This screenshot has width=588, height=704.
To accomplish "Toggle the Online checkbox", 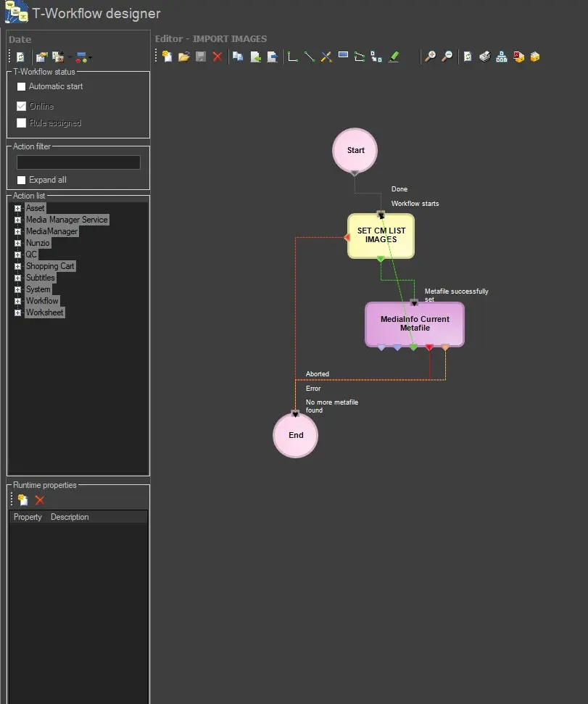I will pos(22,107).
